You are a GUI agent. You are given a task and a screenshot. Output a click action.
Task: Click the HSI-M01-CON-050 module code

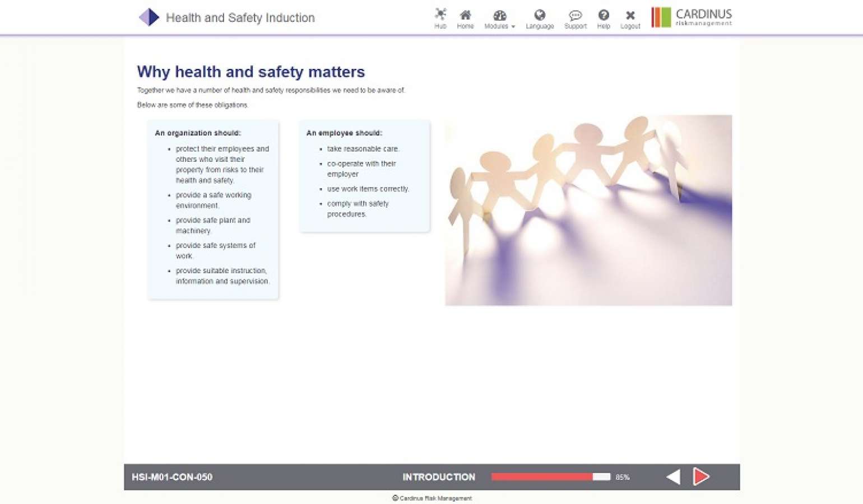[172, 477]
